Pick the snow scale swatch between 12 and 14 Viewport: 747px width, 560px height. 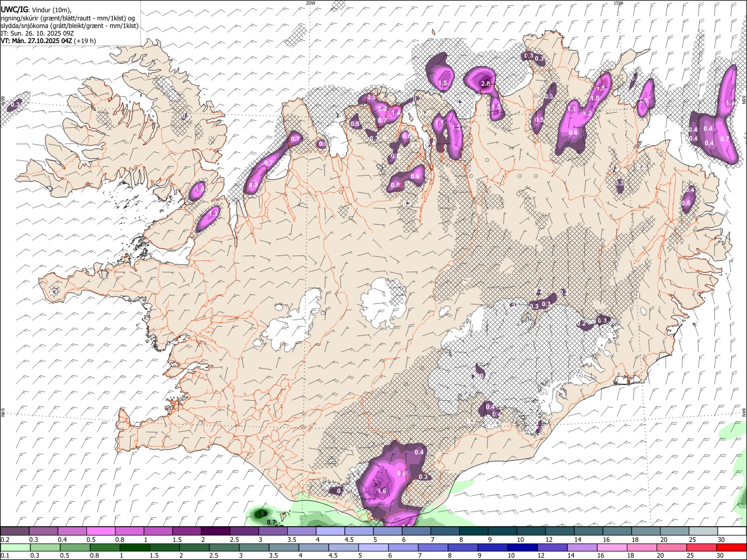coord(559,531)
